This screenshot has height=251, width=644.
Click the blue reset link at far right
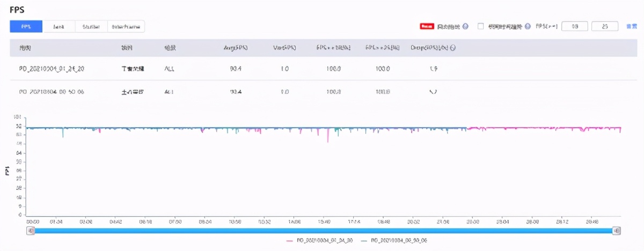tap(631, 26)
